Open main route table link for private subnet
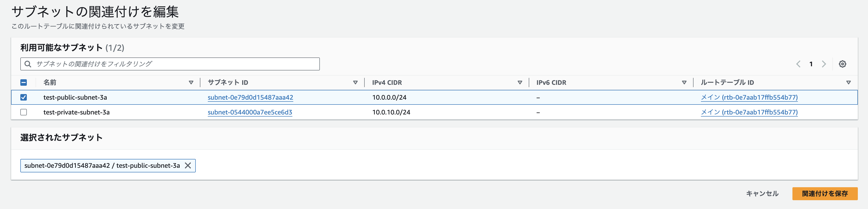Screen dimensions: 868x209 click(749, 112)
